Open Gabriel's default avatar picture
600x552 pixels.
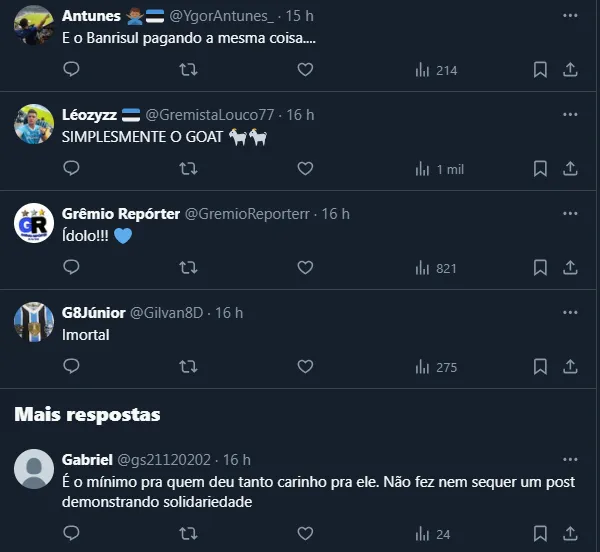click(34, 468)
